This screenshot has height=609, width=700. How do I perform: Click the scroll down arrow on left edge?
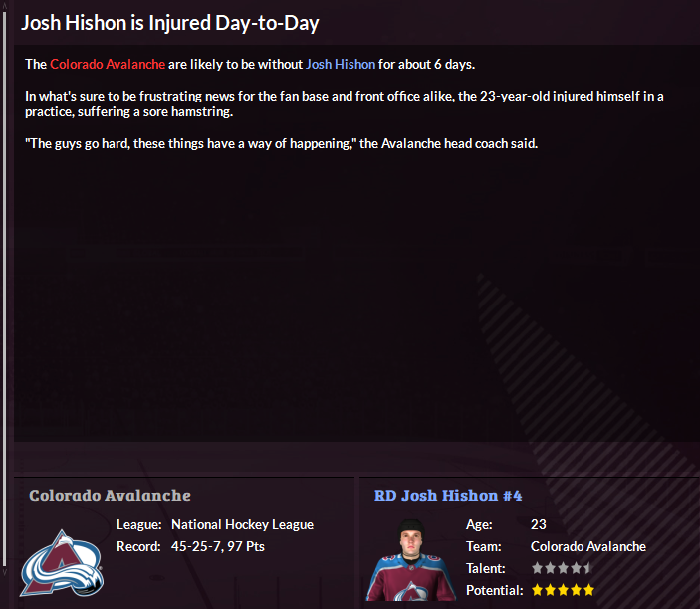pyautogui.click(x=5, y=572)
